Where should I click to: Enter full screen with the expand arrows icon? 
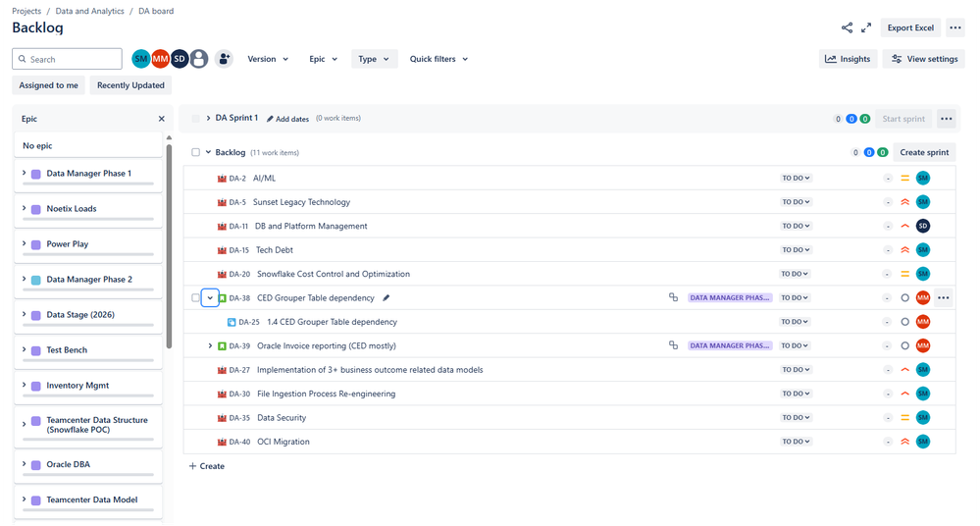[x=865, y=27]
